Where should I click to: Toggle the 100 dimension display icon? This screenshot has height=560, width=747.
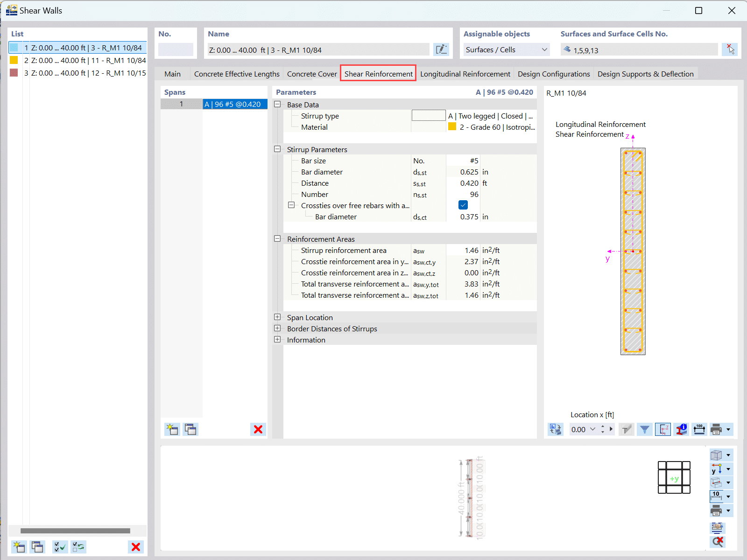[699, 429]
